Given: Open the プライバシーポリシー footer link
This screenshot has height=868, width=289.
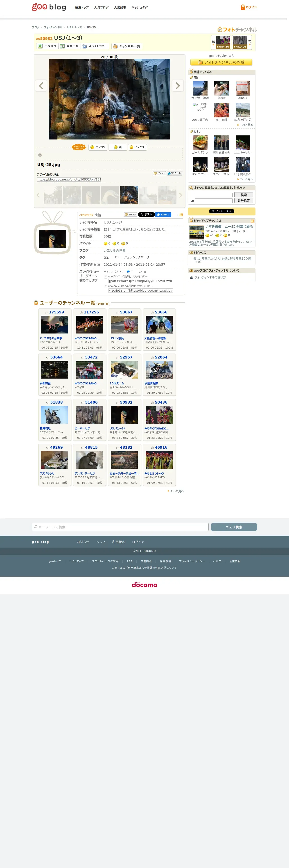Looking at the screenshot, I should point(192,561).
